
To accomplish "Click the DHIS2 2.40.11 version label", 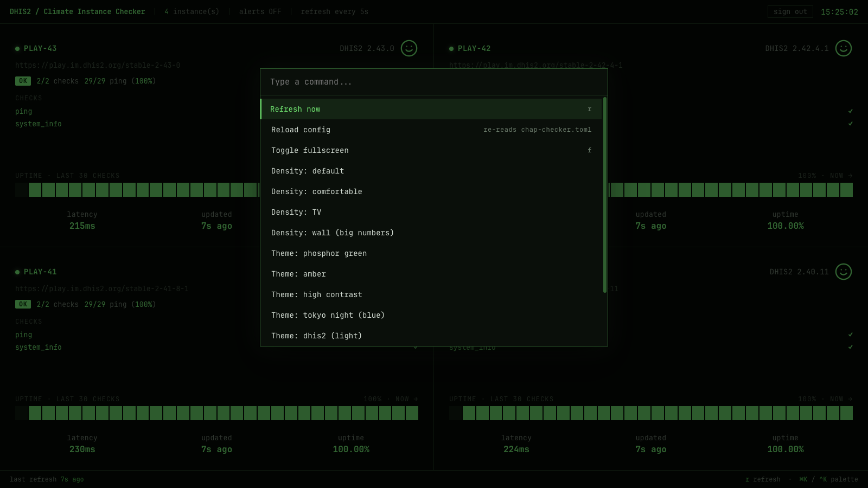I will click(x=799, y=272).
